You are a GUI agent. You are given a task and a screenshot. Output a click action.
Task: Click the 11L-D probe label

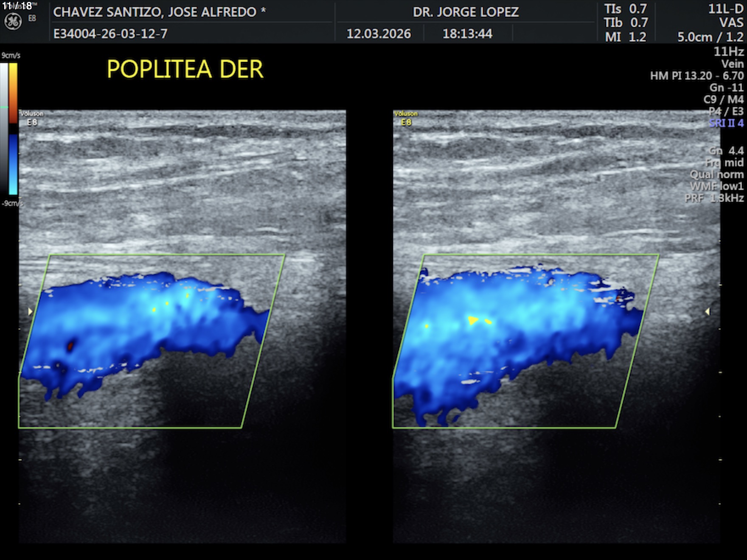tap(725, 9)
